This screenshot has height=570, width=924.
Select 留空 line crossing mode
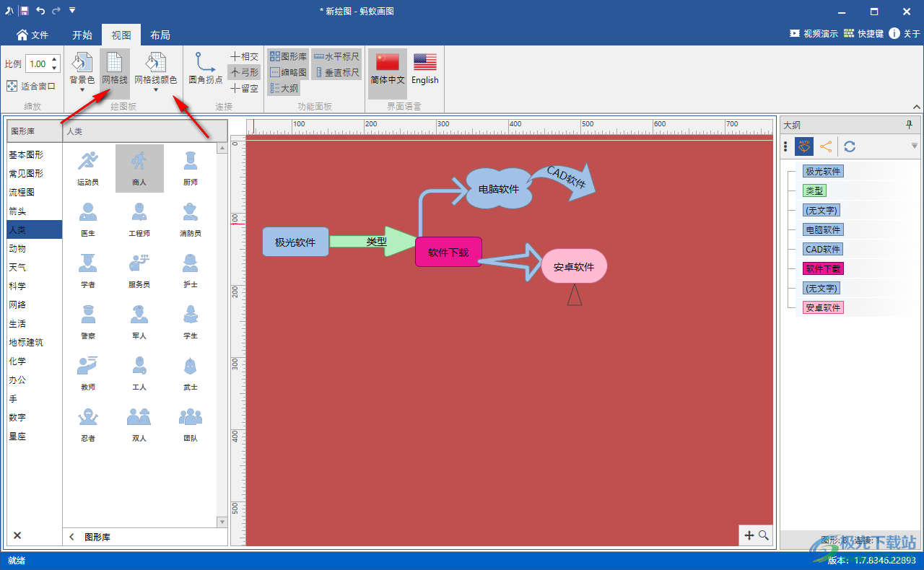point(244,88)
